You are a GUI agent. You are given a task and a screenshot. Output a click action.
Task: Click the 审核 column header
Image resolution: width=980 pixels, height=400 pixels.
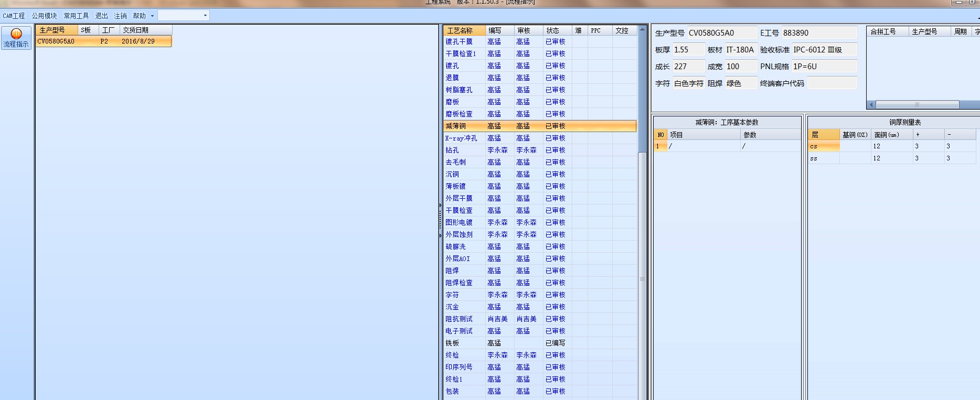click(528, 30)
